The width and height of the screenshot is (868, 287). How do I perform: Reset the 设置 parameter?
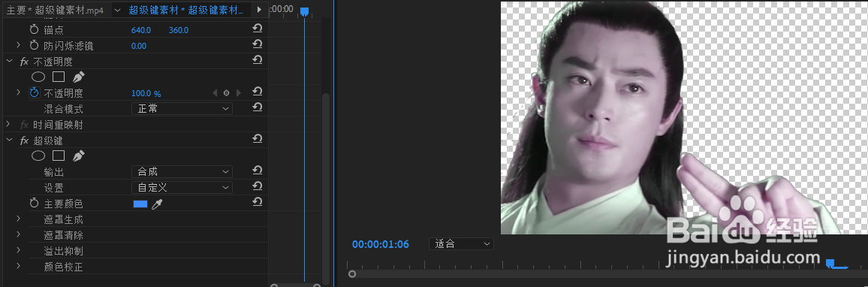(258, 186)
